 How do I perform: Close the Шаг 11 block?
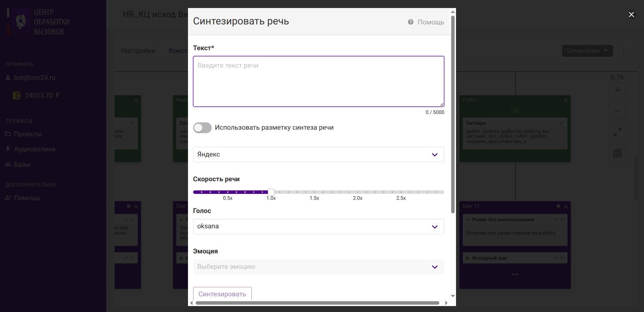point(566,207)
